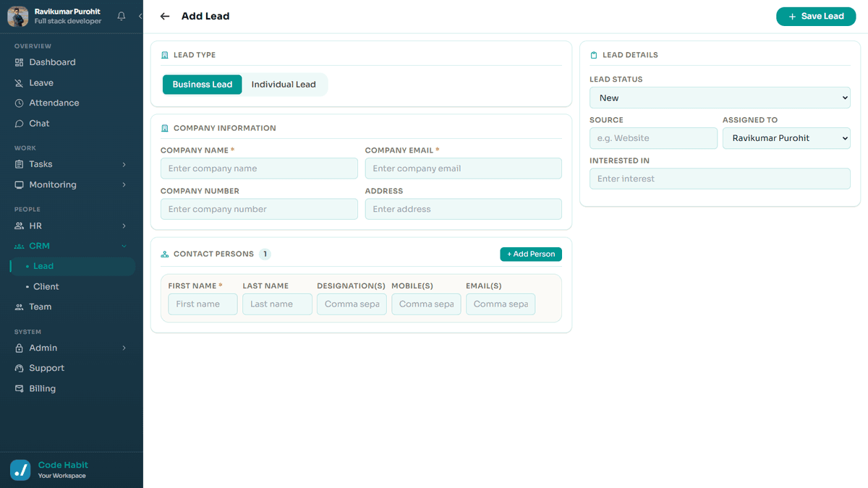This screenshot has height=488, width=868.
Task: Click the Code Habit workspace name
Action: tap(63, 466)
